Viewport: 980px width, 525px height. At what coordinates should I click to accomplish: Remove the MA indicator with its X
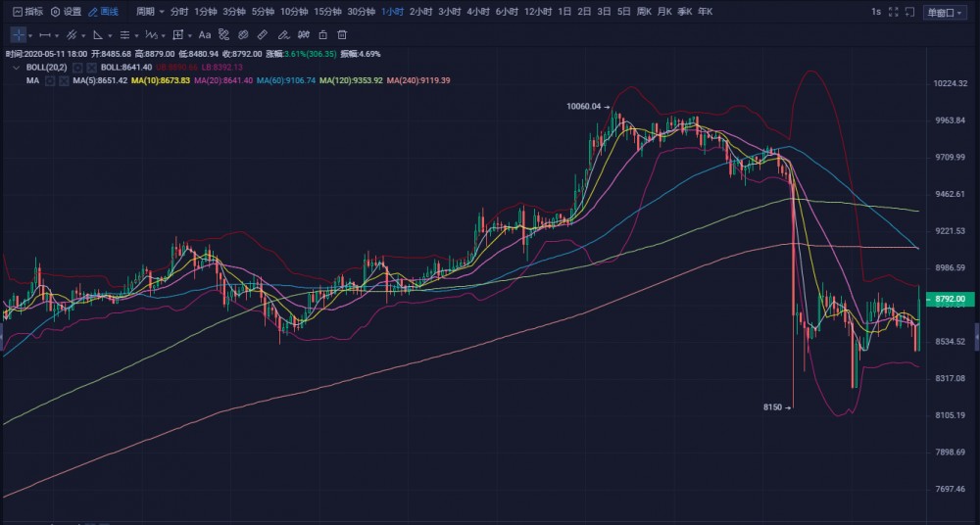[64, 80]
